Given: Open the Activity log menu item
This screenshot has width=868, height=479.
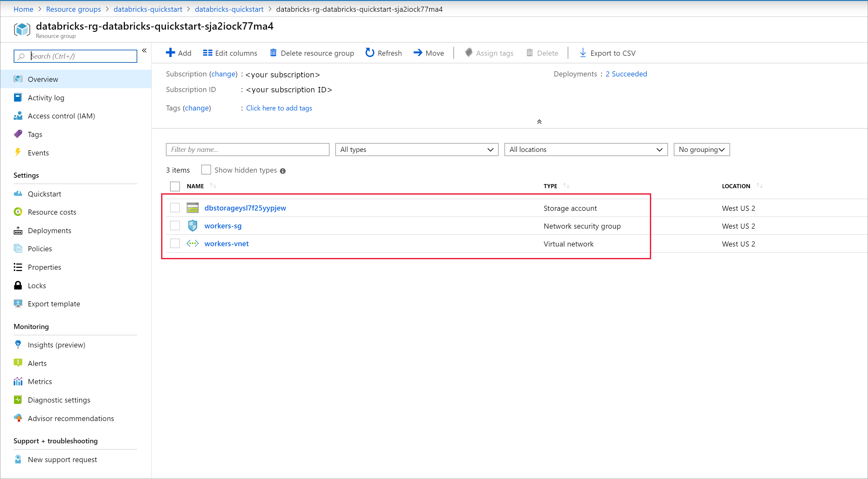Looking at the screenshot, I should pos(46,97).
